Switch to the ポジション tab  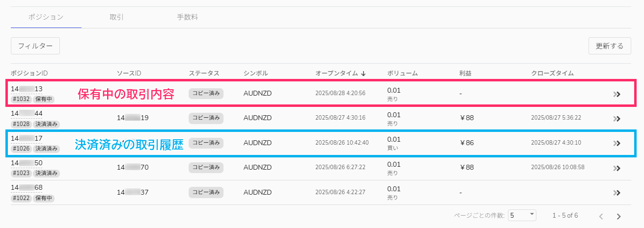click(x=46, y=17)
